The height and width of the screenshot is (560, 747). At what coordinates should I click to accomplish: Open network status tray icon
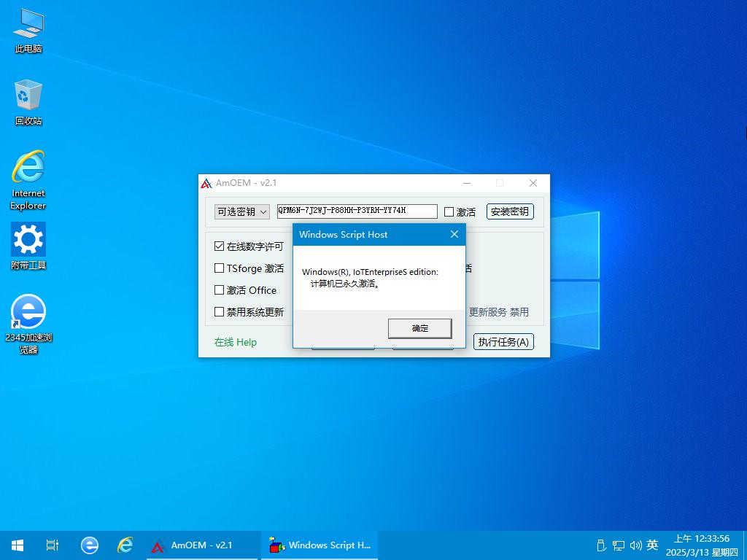[619, 545]
